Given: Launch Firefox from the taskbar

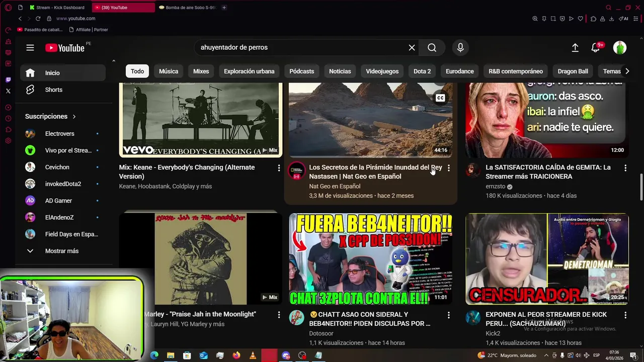Looking at the screenshot, I should pyautogui.click(x=236, y=355).
